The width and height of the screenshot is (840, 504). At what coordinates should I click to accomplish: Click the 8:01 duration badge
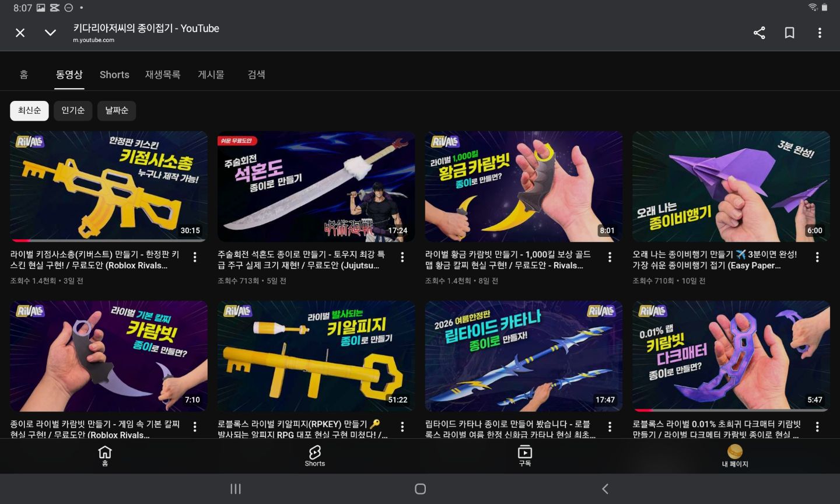click(x=607, y=230)
